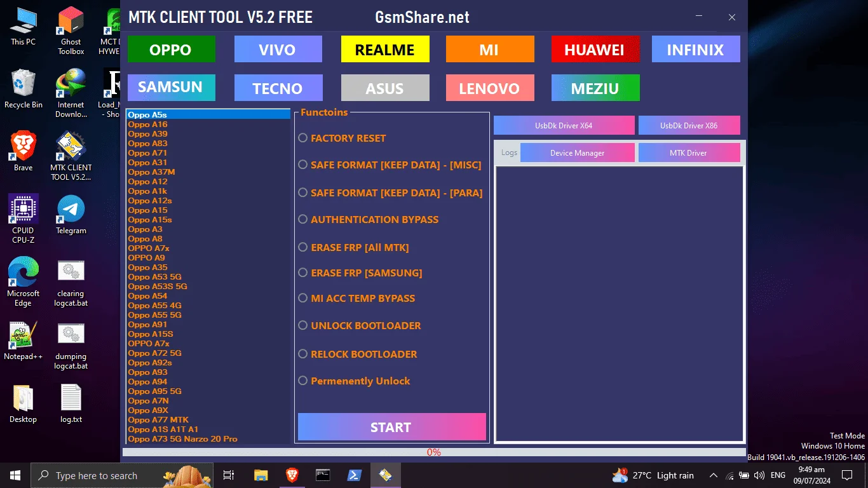
Task: Select log.txt file on desktop
Action: 71,403
